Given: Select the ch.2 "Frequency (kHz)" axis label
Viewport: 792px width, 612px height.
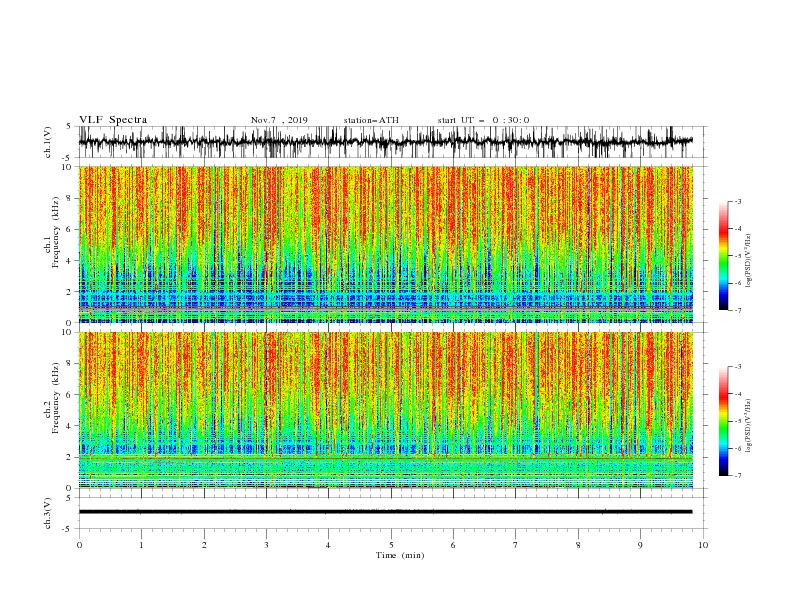Looking at the screenshot, I should click(57, 397).
